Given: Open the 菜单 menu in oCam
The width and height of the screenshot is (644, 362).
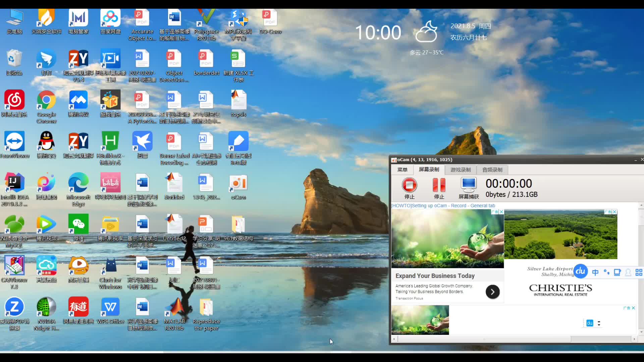Looking at the screenshot, I should tap(402, 170).
